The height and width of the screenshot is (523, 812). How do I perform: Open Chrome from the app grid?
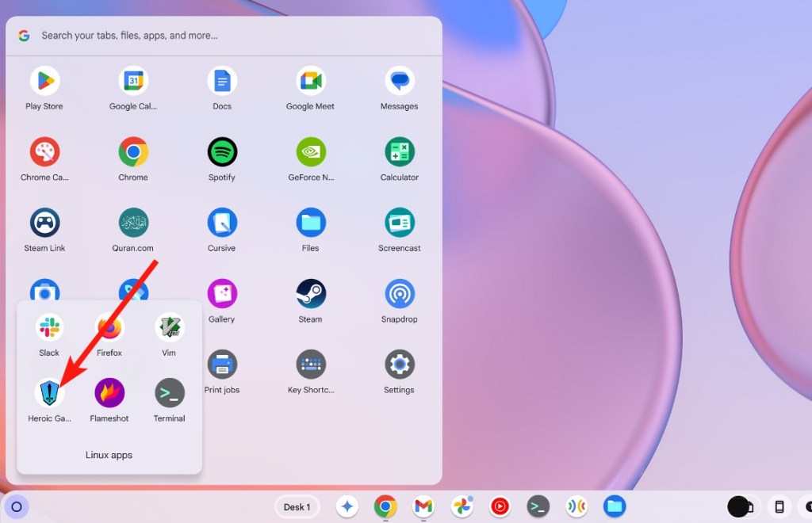[133, 152]
